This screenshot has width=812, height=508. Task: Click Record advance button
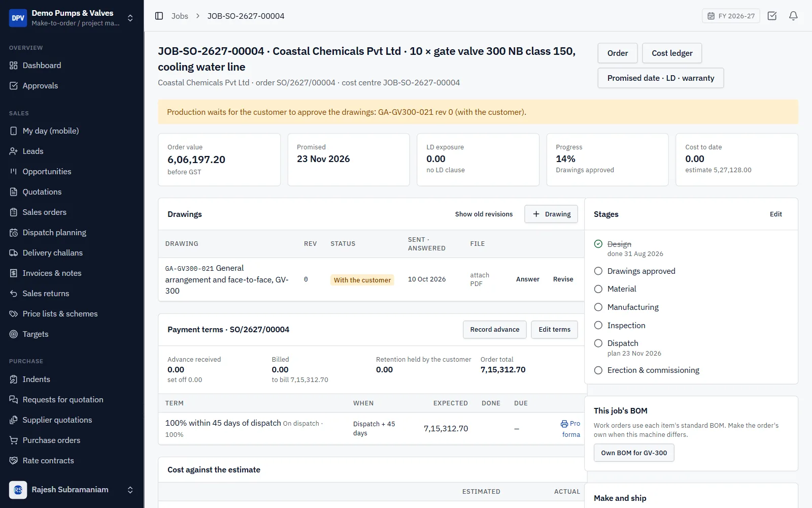(x=495, y=330)
